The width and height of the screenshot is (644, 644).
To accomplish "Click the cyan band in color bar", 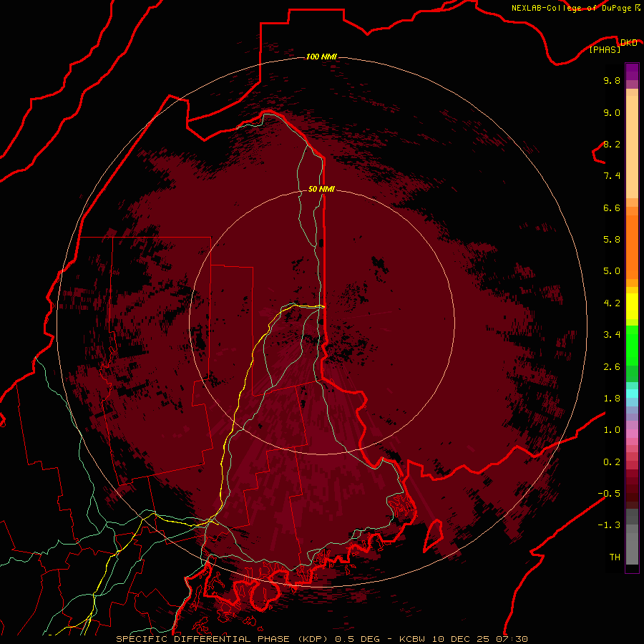I will (x=632, y=394).
